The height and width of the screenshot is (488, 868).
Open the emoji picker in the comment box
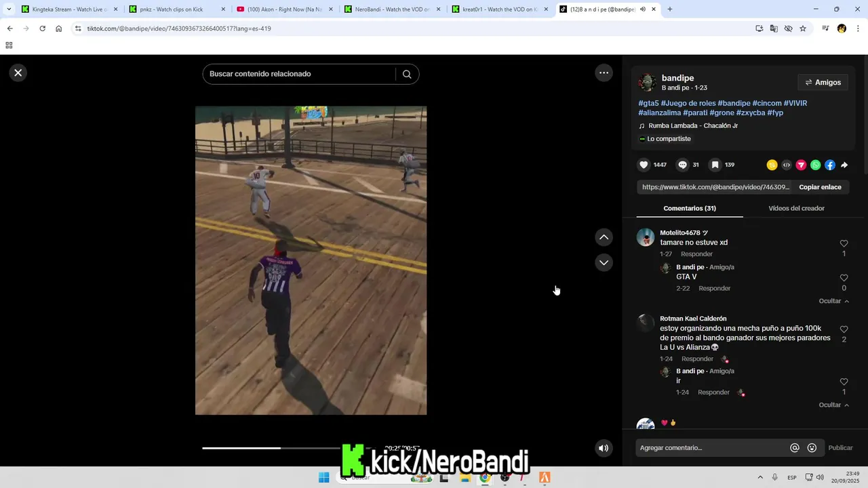[812, 448]
